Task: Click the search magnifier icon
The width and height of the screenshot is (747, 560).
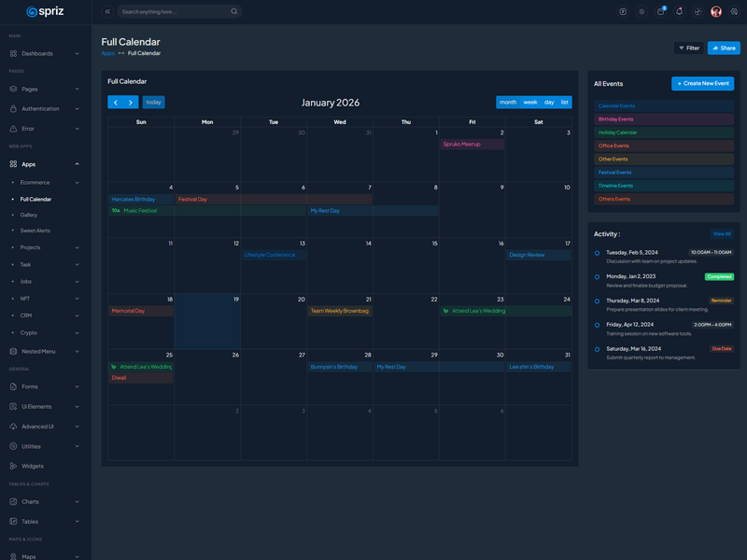Action: 234,12
